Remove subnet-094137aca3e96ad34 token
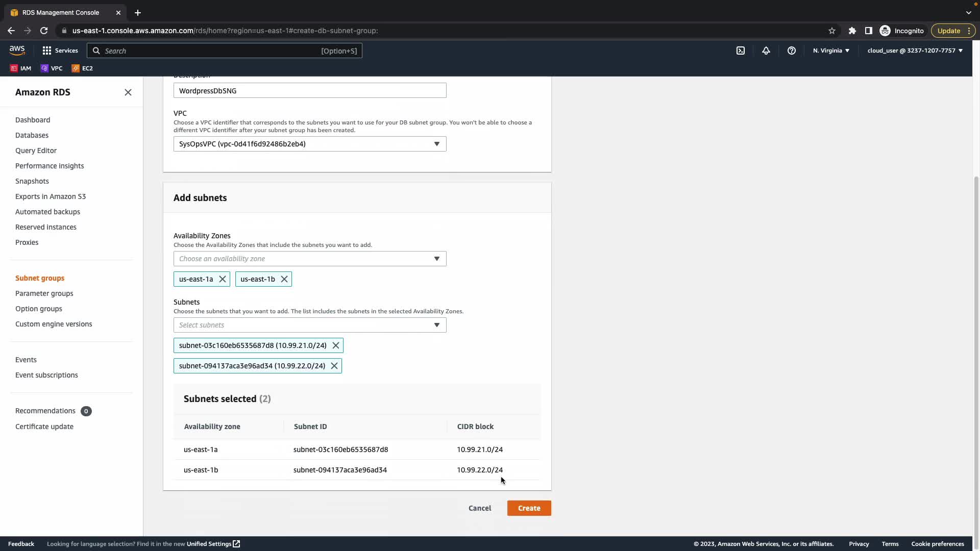Viewport: 980px width, 551px height. [334, 366]
